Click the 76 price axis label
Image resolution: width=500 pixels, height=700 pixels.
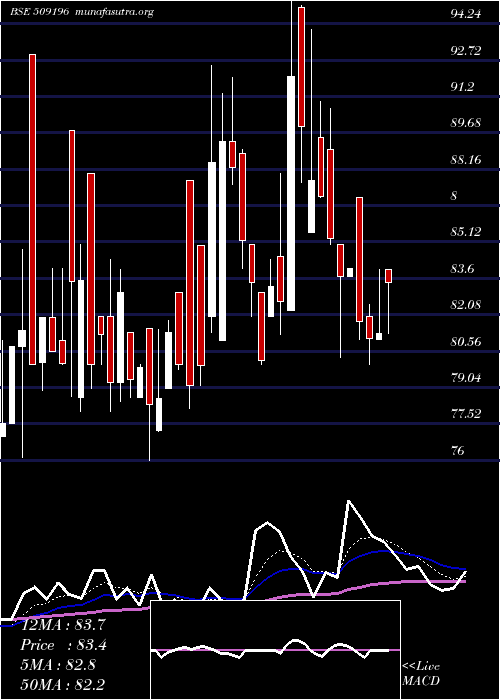[x=458, y=450]
